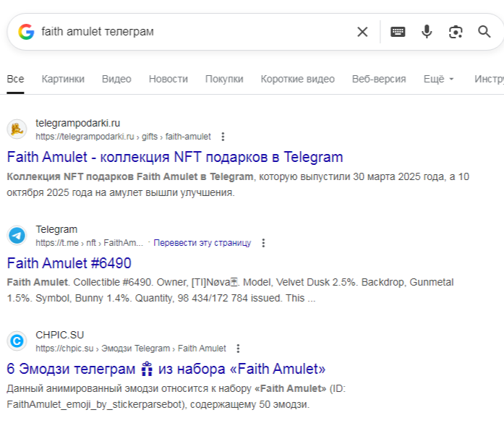Open options menu for CHPIC.SU result

(x=238, y=349)
